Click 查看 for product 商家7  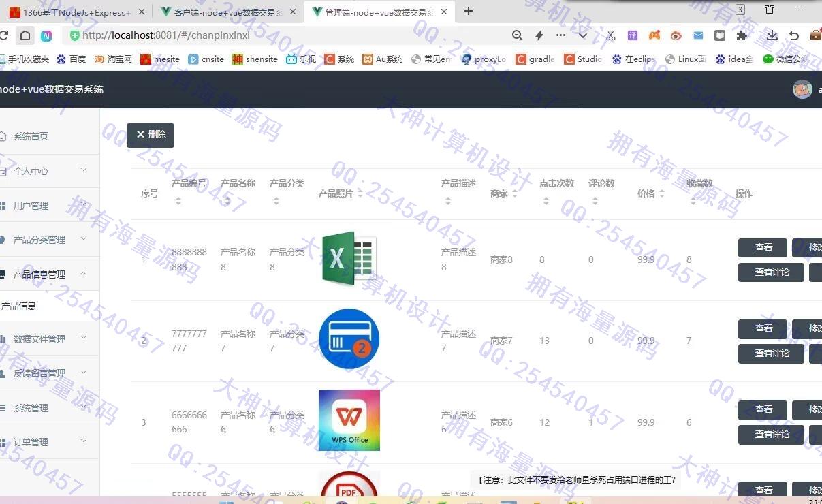(x=763, y=329)
